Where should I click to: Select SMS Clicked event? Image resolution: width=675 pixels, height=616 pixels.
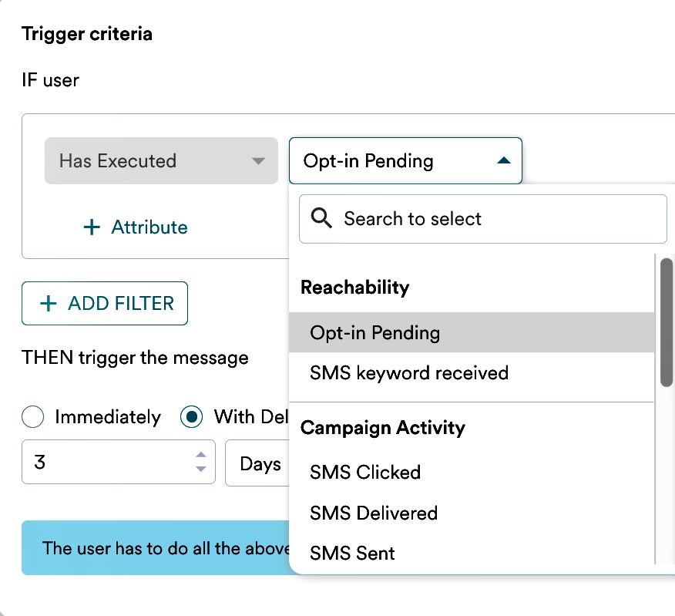[x=364, y=473]
